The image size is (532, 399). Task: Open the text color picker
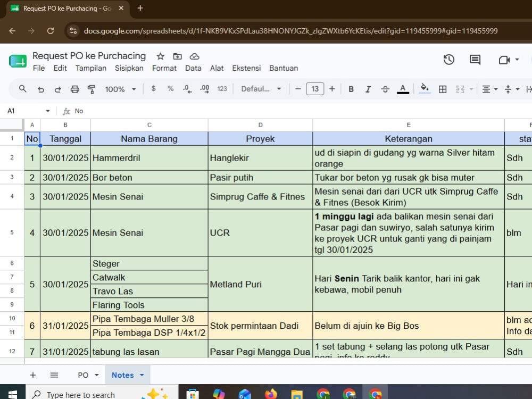tap(403, 89)
